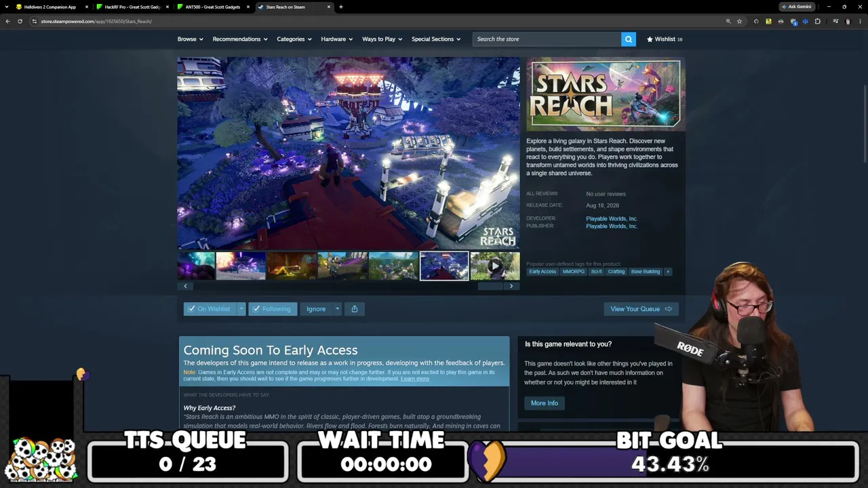
Task: Open the browser zoom magnifier icon
Action: pyautogui.click(x=728, y=21)
